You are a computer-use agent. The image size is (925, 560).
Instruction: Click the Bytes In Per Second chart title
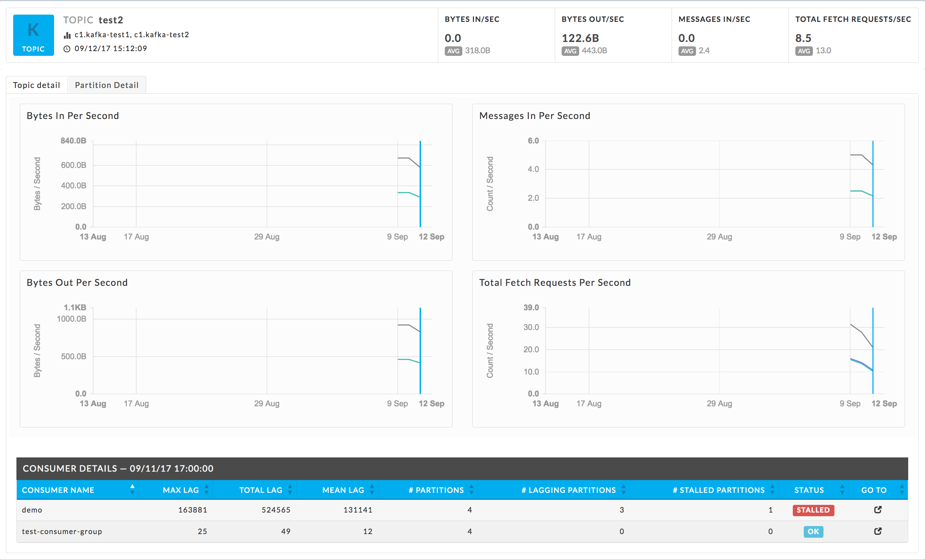(73, 116)
